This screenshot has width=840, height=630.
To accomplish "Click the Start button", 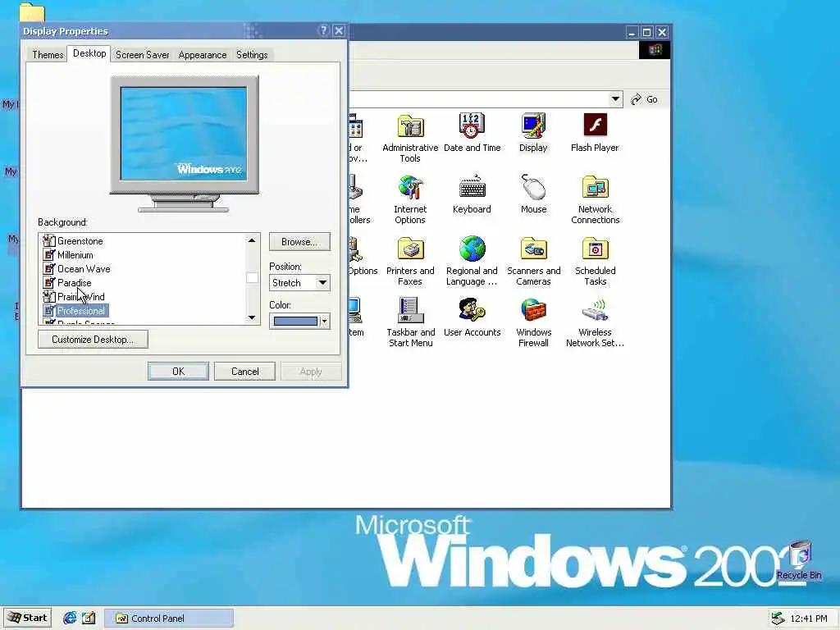I will (x=27, y=618).
